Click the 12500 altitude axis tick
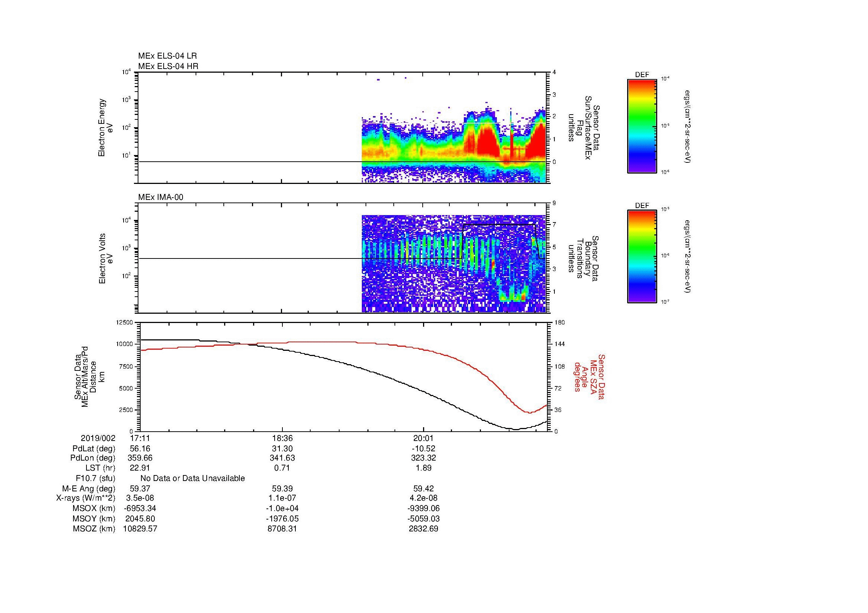The width and height of the screenshot is (868, 613). click(x=125, y=323)
